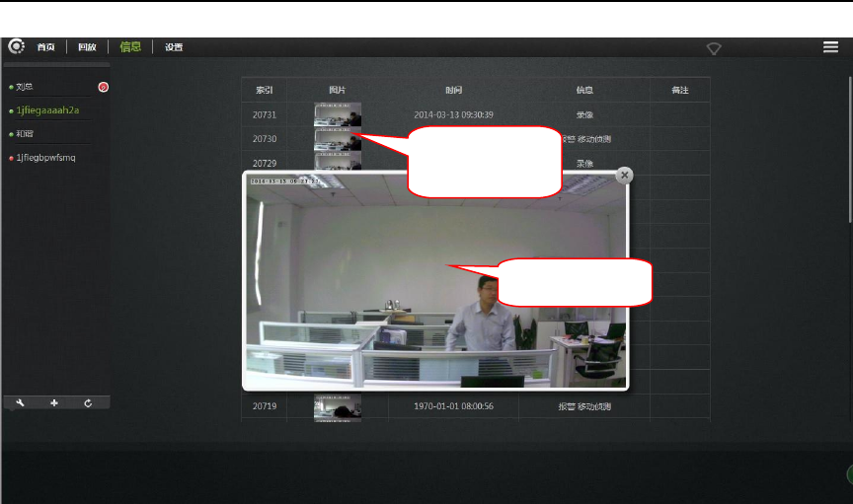Viewport: 853px width, 504px height.
Task: Click the 索引 column header
Action: (x=264, y=91)
